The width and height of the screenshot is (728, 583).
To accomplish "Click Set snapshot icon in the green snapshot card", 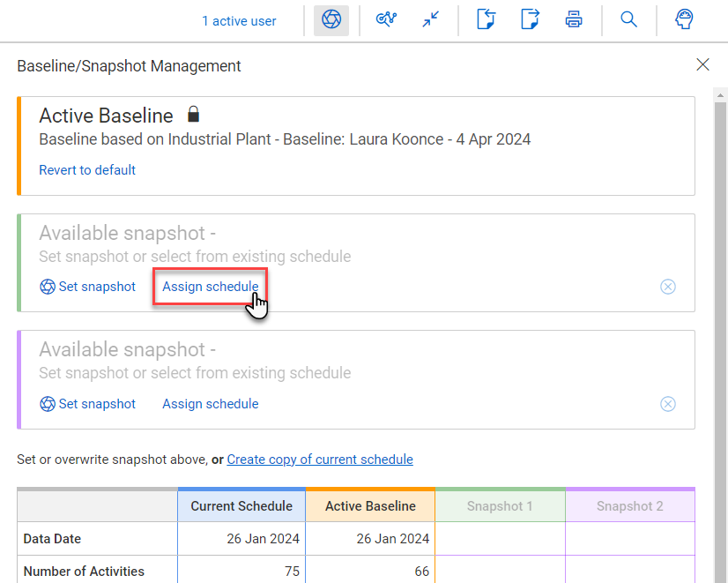I will [47, 286].
